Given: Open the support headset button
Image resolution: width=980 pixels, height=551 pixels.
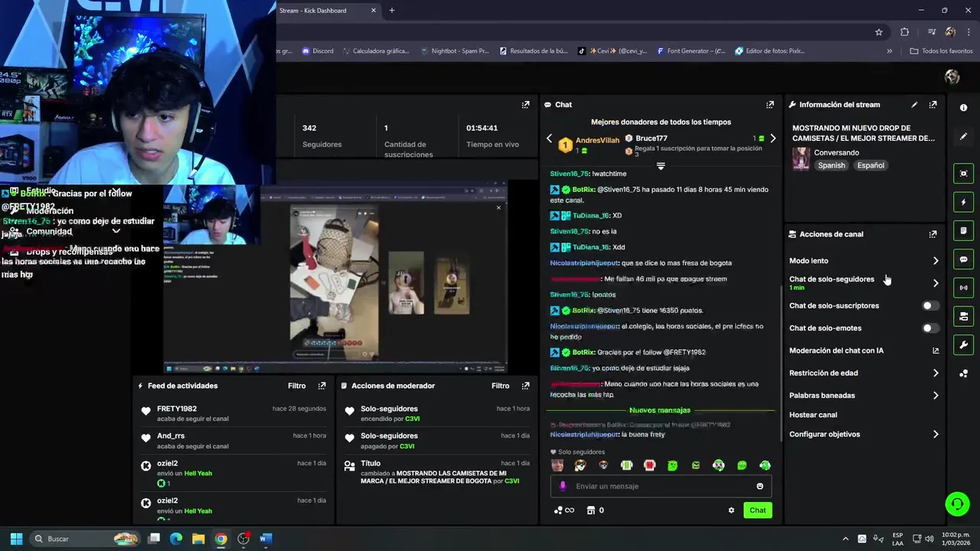Looking at the screenshot, I should coord(957,504).
